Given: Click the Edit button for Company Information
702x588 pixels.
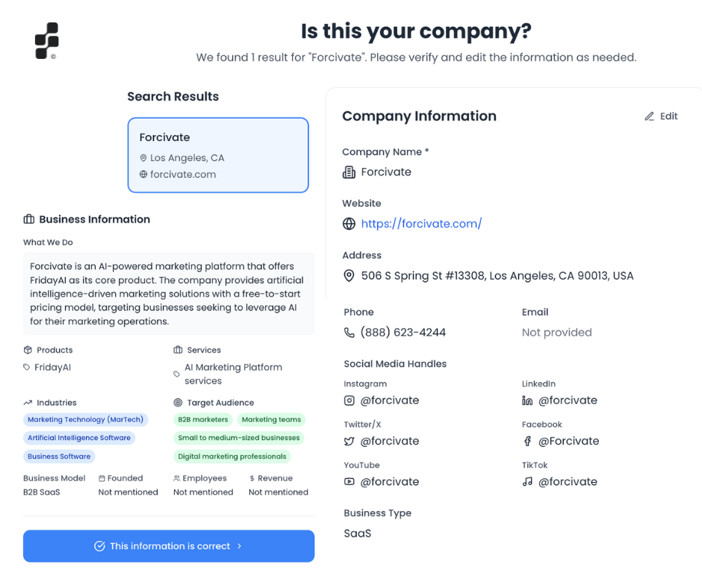Looking at the screenshot, I should click(x=662, y=116).
